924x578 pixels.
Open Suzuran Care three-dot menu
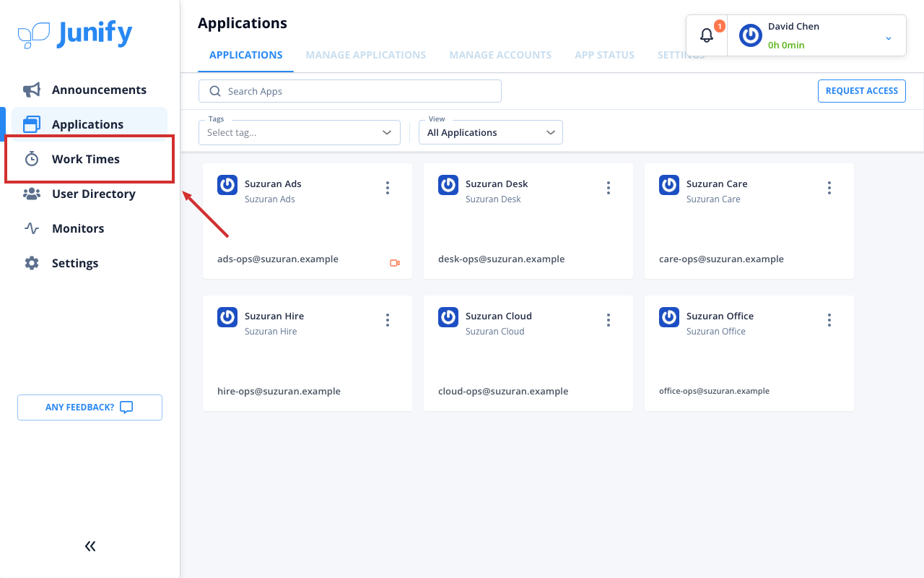coord(829,188)
